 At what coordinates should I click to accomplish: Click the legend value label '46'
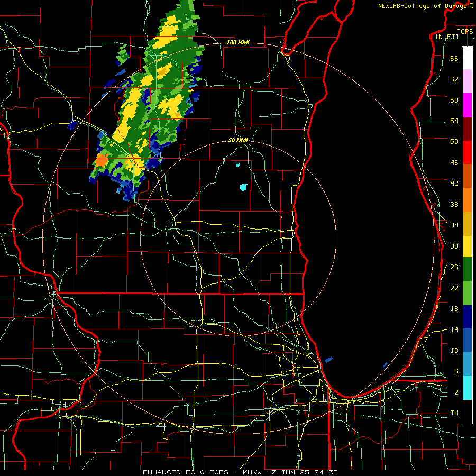[454, 163]
